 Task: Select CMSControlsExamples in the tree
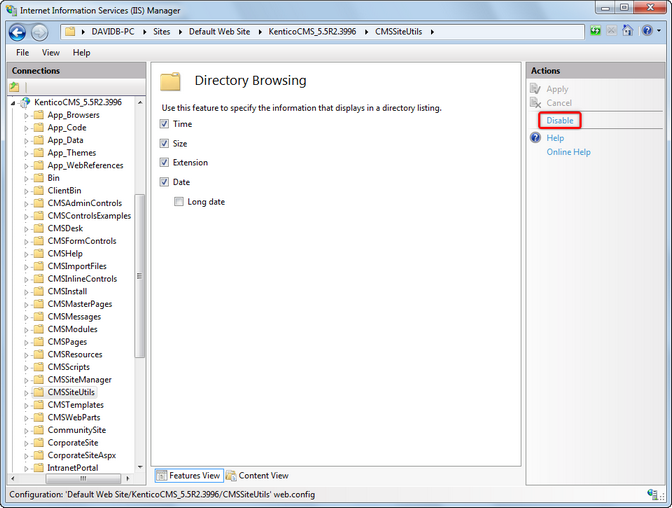pos(89,216)
